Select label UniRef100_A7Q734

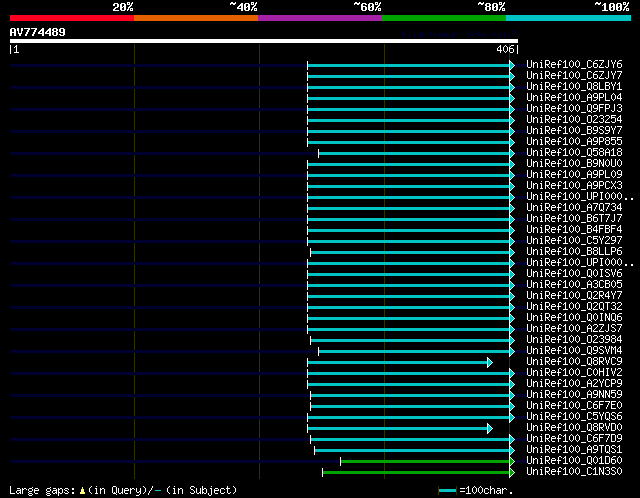574,207
